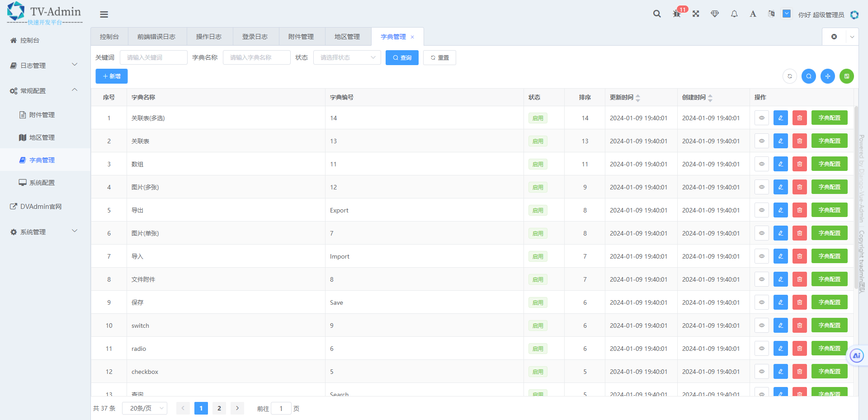Open notifications bell icon
The height and width of the screenshot is (420, 868).
(x=734, y=14)
